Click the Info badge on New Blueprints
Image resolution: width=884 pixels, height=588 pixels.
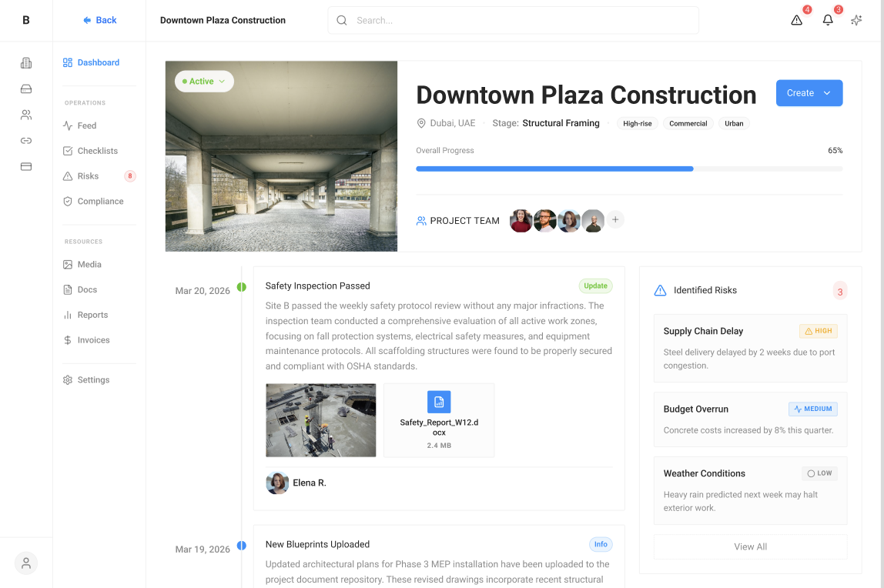click(601, 544)
